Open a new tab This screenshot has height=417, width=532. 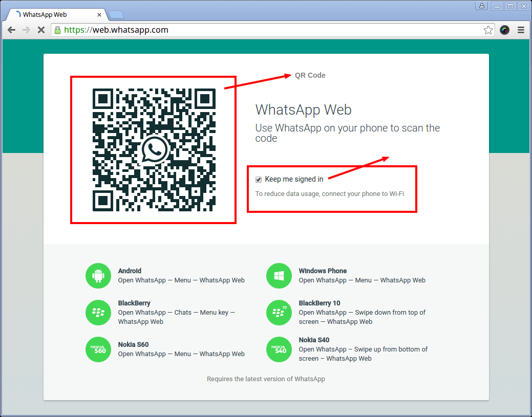(116, 15)
